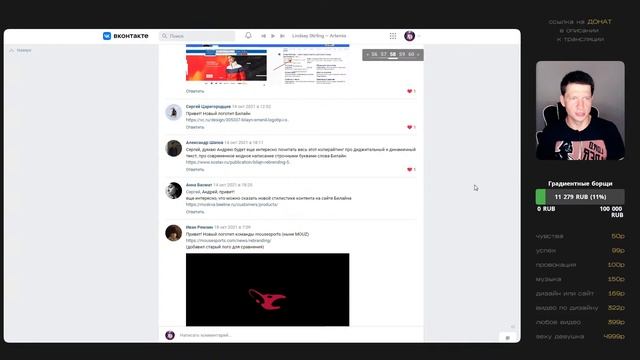Select page 60 in the pagination
Screen dimensions: 640x360
tap(411, 54)
